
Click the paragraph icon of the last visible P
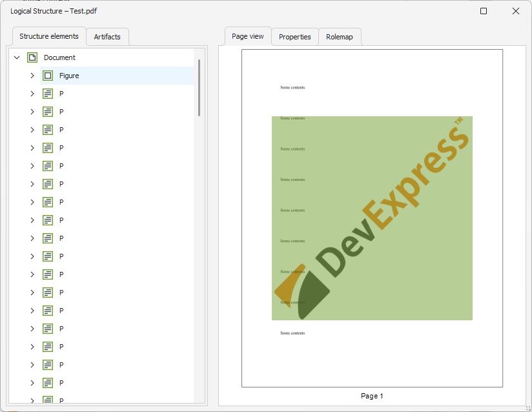click(x=48, y=400)
